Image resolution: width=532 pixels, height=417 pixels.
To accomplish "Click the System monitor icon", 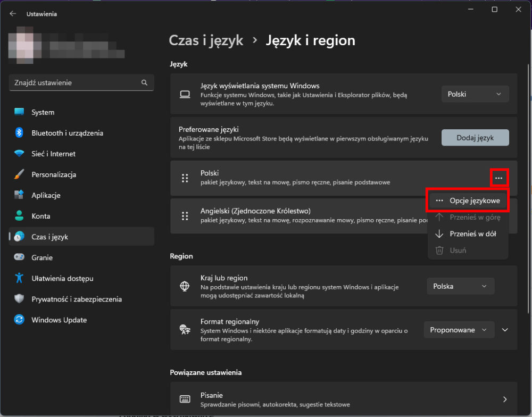I will coord(19,112).
